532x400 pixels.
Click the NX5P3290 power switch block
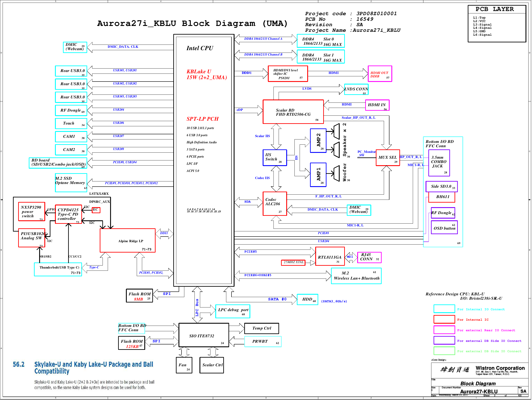32,211
